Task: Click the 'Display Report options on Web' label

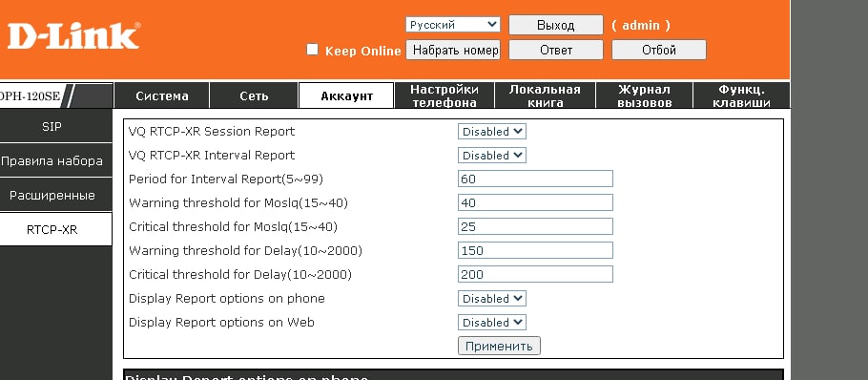Action: (x=221, y=322)
